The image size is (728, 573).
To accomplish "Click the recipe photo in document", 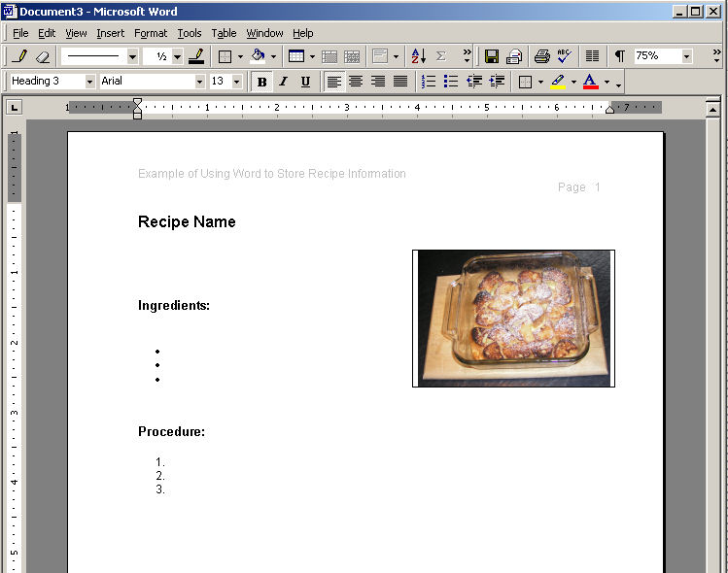I will tap(513, 318).
